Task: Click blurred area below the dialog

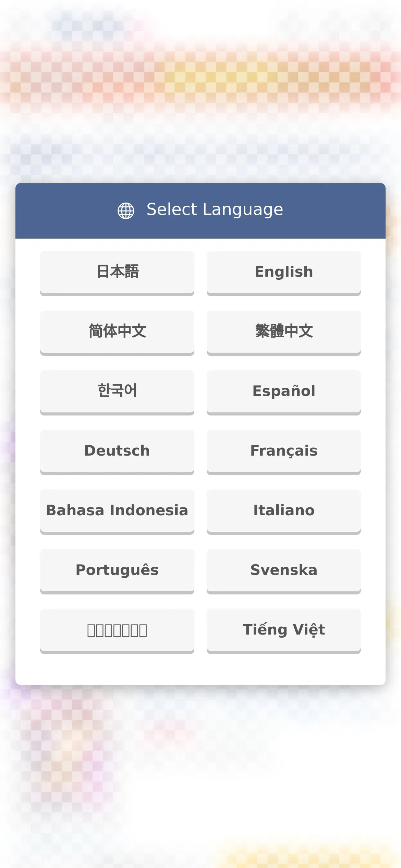Action: [x=200, y=771]
